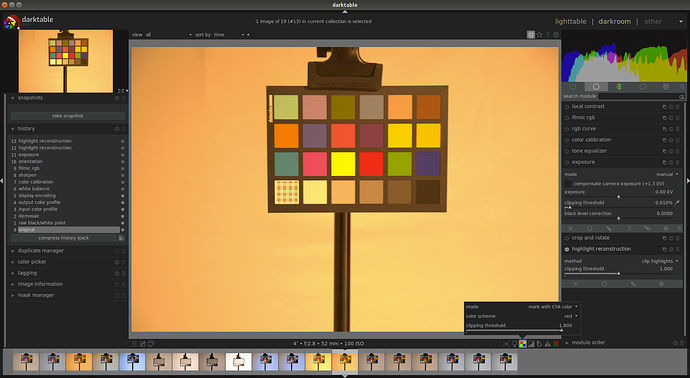Viewport: 690px width, 378px height.
Task: Toggle color assessment bulb icon
Action: coord(514,344)
